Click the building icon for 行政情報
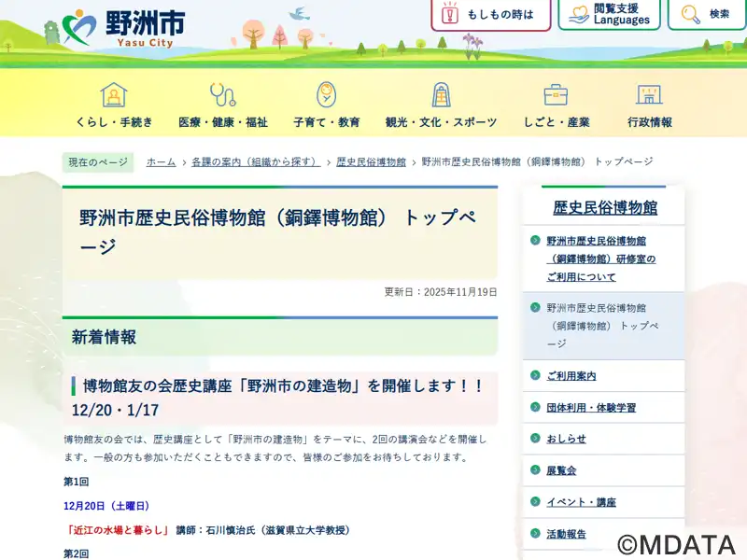Image resolution: width=747 pixels, height=560 pixels. tap(649, 94)
